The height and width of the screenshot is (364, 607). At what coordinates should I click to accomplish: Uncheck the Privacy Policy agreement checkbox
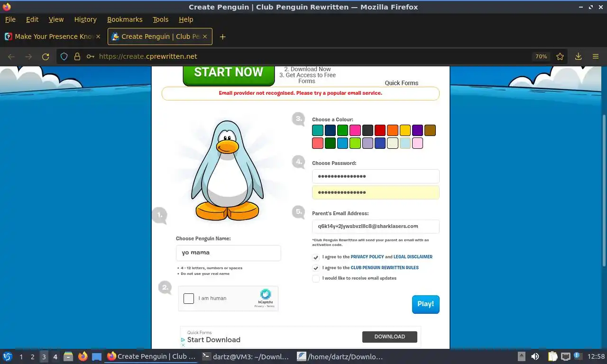(316, 257)
